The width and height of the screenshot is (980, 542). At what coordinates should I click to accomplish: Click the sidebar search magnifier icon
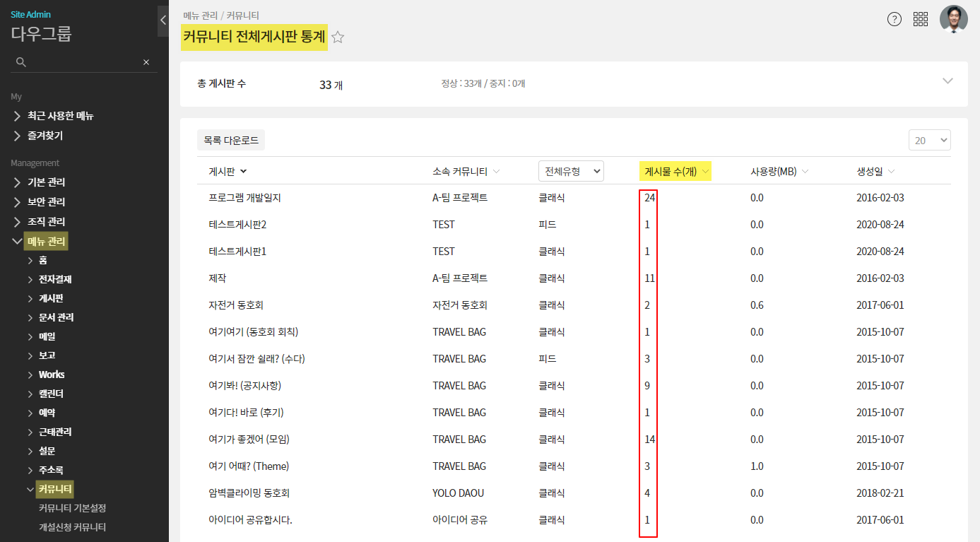click(x=21, y=62)
